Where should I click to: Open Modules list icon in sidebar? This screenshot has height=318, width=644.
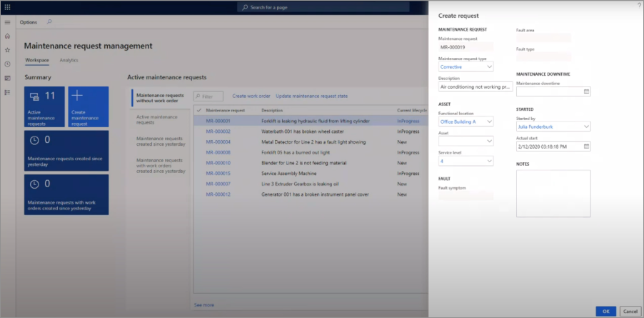(x=7, y=92)
